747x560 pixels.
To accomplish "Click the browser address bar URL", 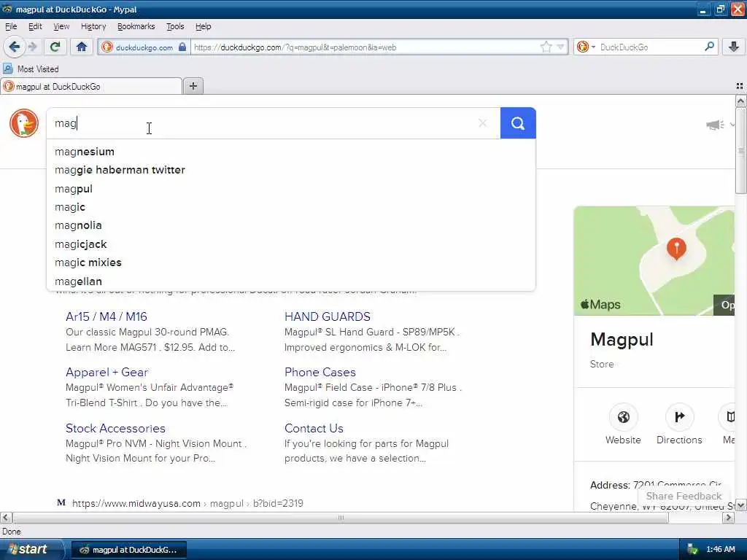I will click(x=365, y=47).
